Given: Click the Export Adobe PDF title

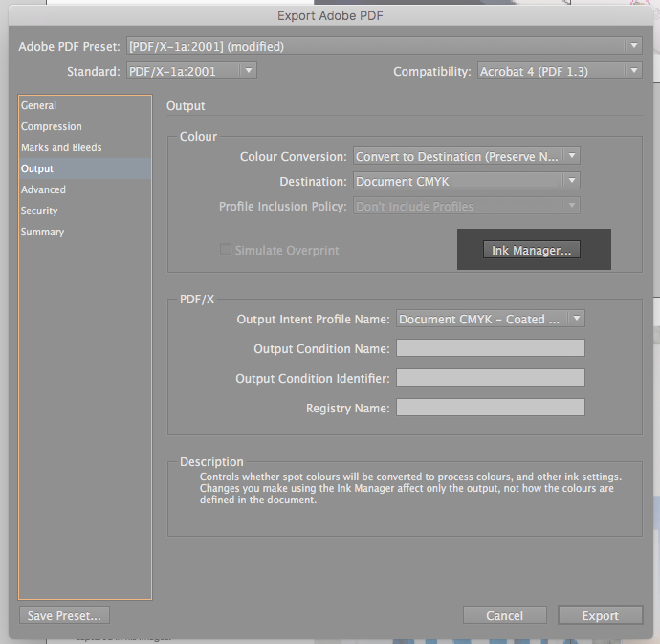Looking at the screenshot, I should pos(330,15).
